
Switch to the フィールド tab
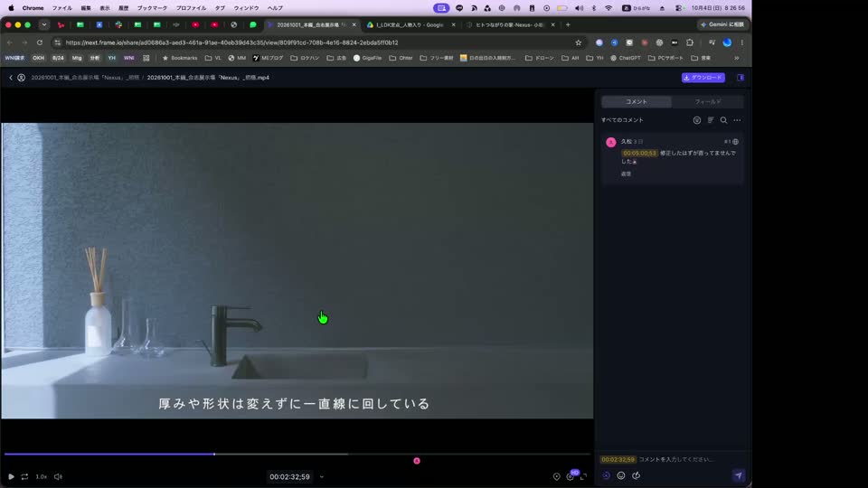(x=707, y=102)
